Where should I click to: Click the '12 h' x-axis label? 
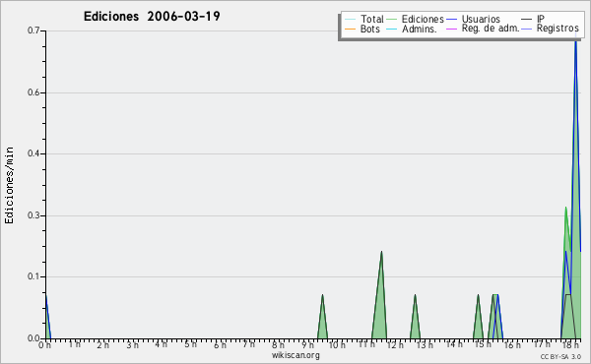(x=395, y=344)
